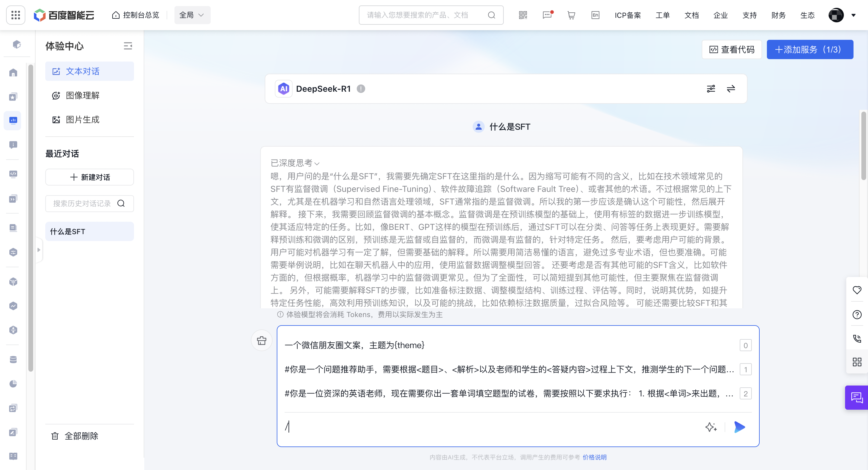Select the 问题推荐助手 prompt template
The height and width of the screenshot is (470, 868).
click(518, 370)
